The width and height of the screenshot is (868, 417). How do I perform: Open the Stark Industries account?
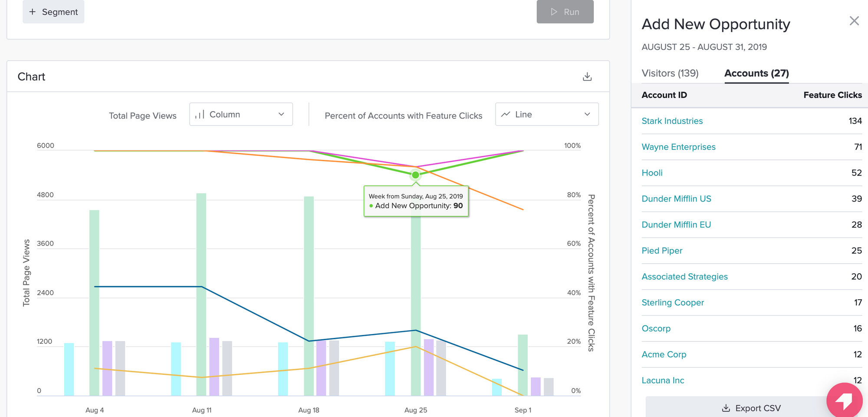click(x=672, y=121)
